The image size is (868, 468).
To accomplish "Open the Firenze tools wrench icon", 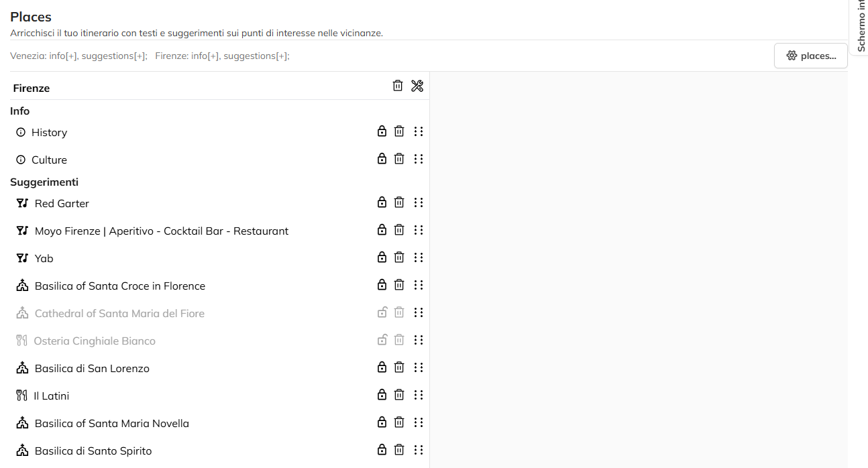I will pyautogui.click(x=417, y=86).
